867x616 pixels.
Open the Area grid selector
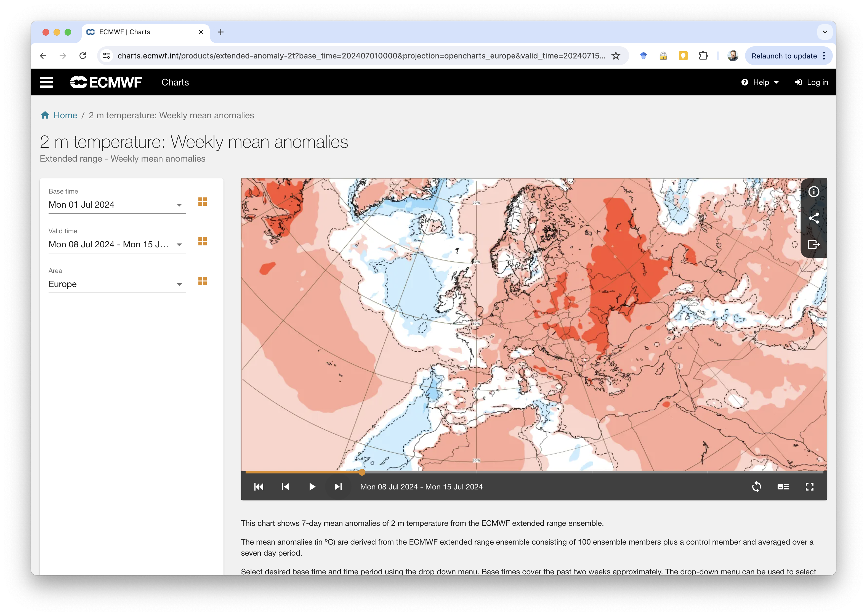[x=202, y=281]
